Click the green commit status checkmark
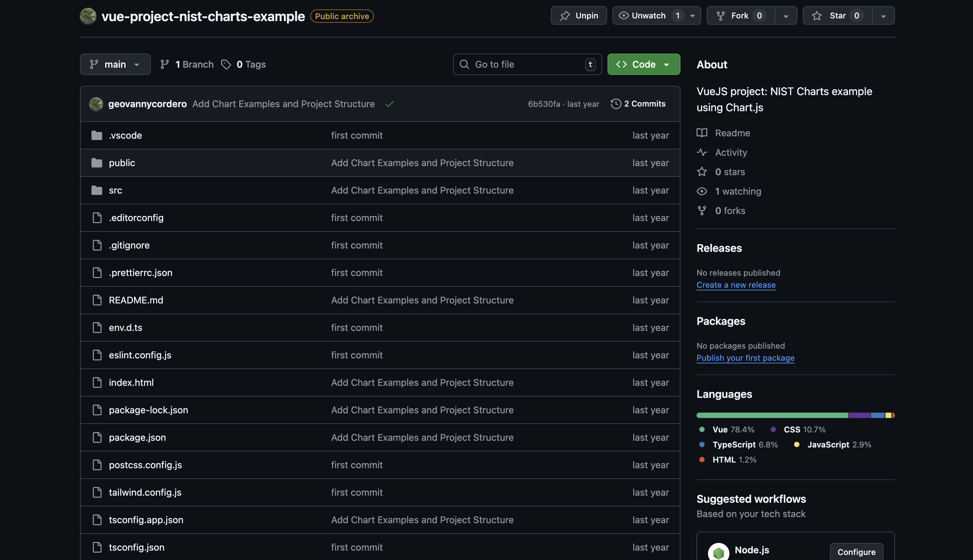 point(389,104)
